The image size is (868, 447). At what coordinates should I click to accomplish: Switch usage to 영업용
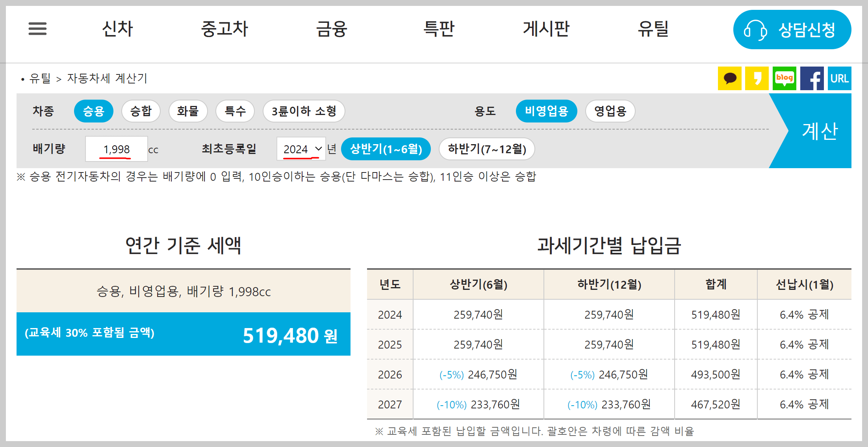tap(610, 111)
